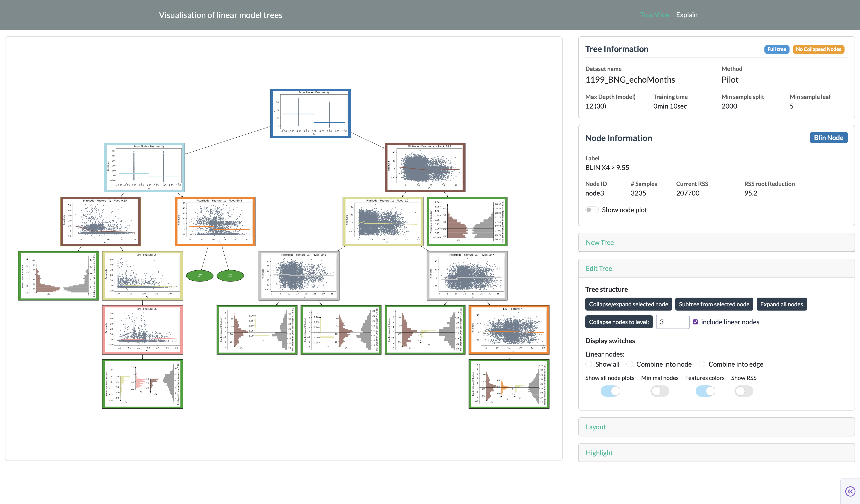
Task: Choose Combine into edge radio option
Action: point(702,364)
